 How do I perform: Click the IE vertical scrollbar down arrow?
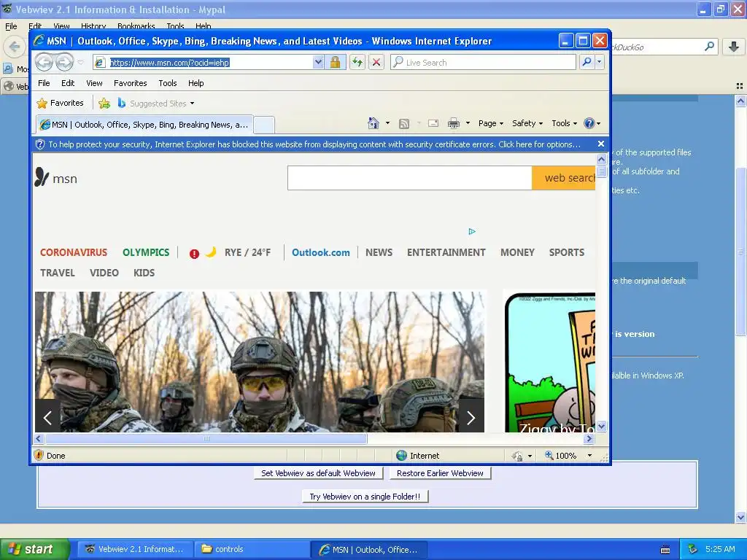click(x=602, y=426)
